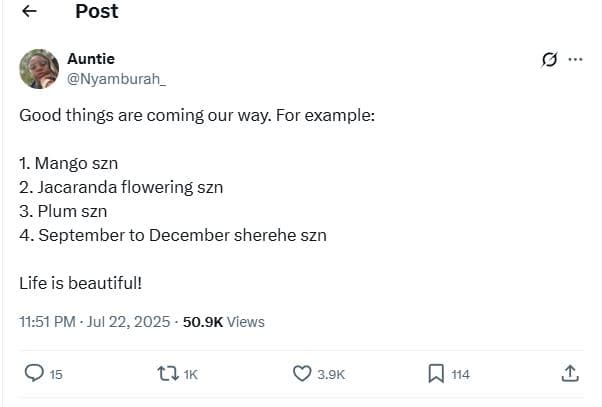Screen dimensions: 602x407
Task: Click the 3.9K likes count
Action: coord(331,374)
